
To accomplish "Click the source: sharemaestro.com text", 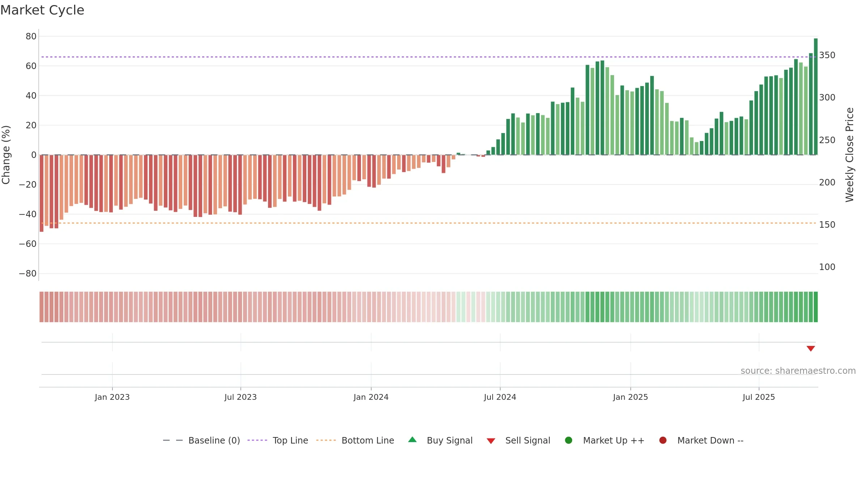I will point(798,371).
